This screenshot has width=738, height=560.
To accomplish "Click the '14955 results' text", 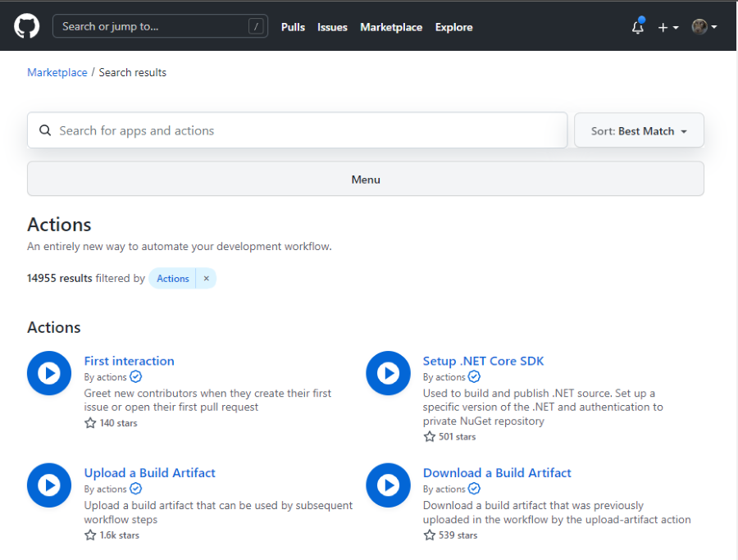I will 59,278.
